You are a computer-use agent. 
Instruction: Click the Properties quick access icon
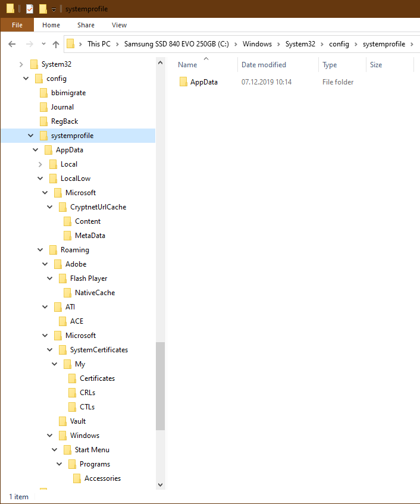click(30, 9)
